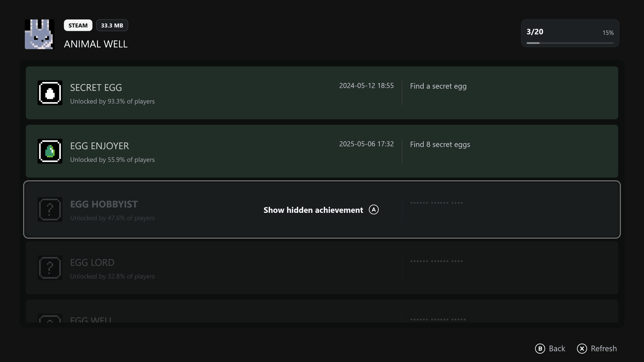
Task: Click the question mark icon for EGG HOBBYIST
Action: (x=50, y=209)
